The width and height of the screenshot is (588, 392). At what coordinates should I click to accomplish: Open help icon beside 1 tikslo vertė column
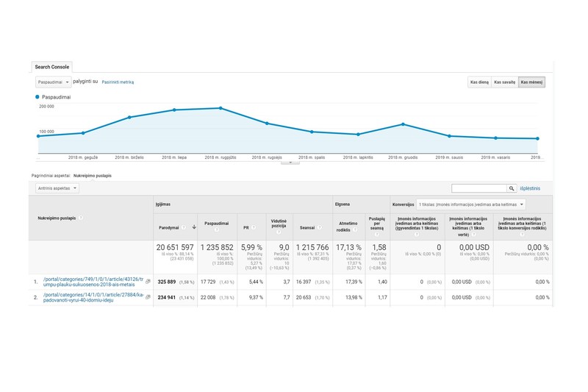click(x=473, y=235)
